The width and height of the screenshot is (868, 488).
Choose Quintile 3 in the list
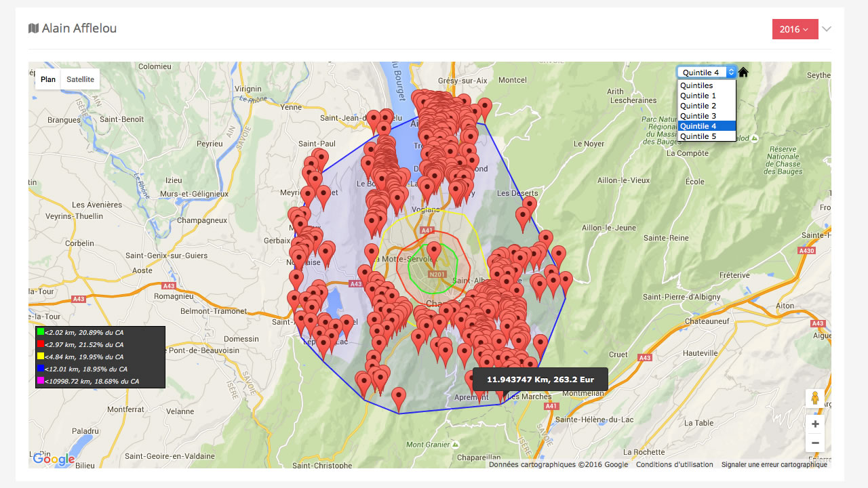(x=707, y=116)
